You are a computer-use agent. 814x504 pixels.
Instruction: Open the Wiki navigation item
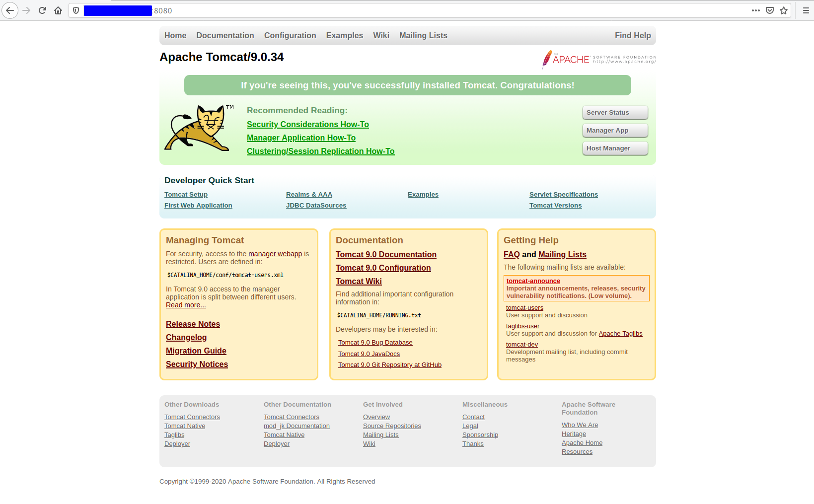click(381, 36)
